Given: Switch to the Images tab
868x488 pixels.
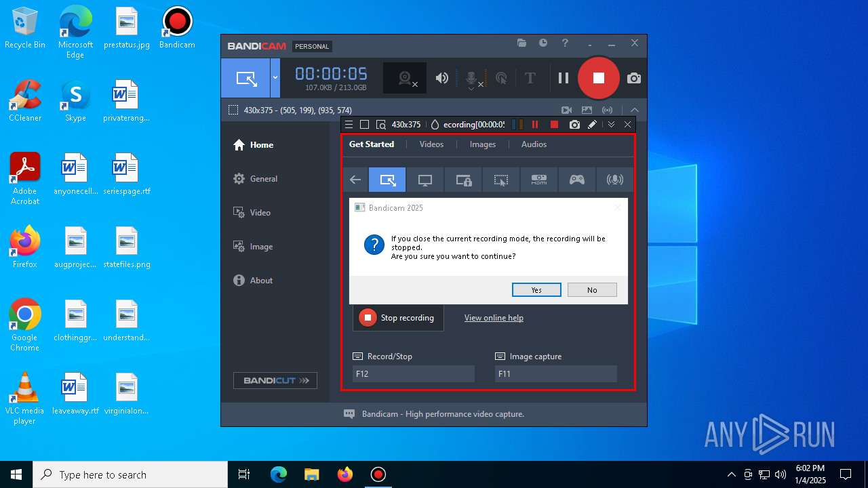Looking at the screenshot, I should click(x=483, y=144).
